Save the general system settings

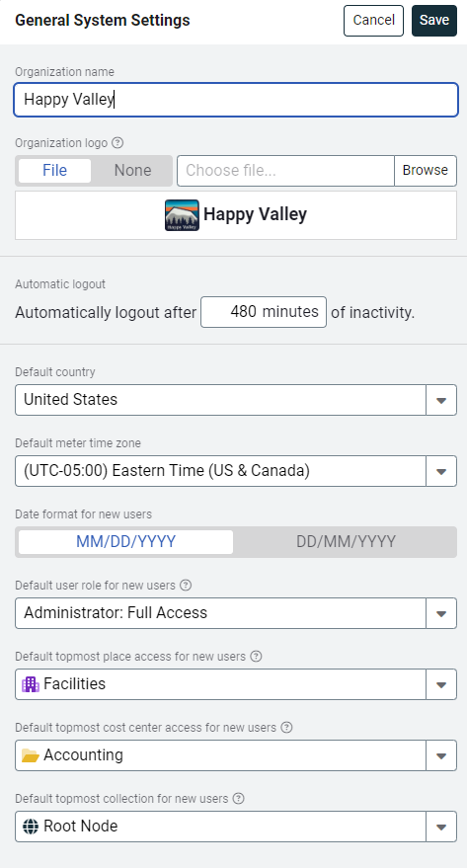click(434, 21)
